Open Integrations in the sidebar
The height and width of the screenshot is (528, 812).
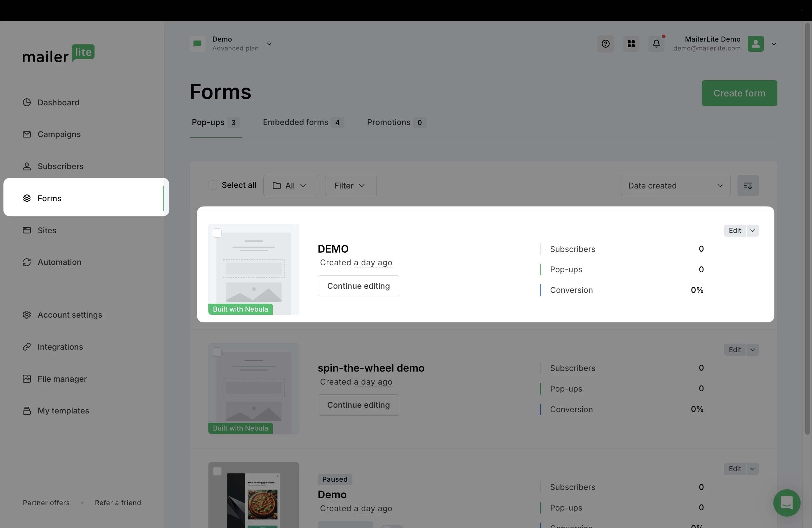coord(60,347)
